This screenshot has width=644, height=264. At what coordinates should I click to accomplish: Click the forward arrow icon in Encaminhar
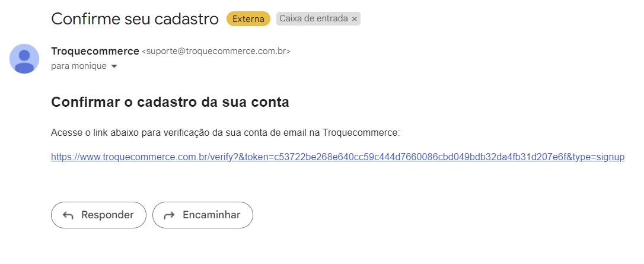[x=169, y=215]
